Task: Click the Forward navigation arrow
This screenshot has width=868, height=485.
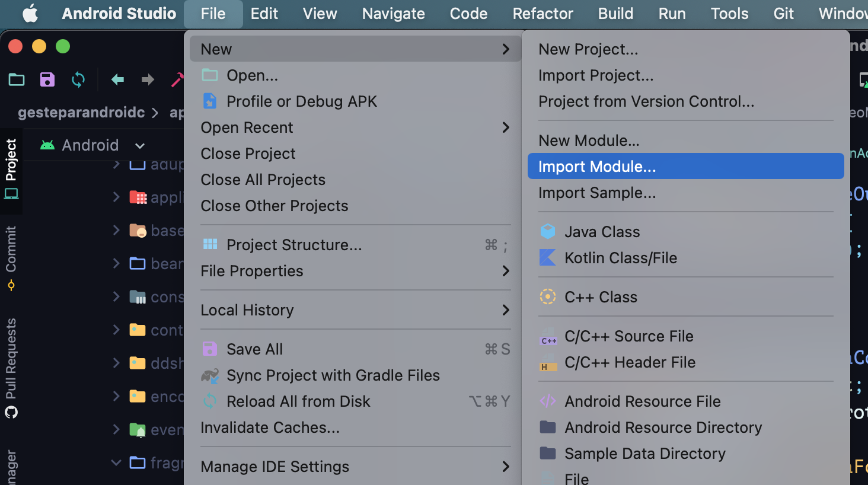Action: (x=148, y=79)
